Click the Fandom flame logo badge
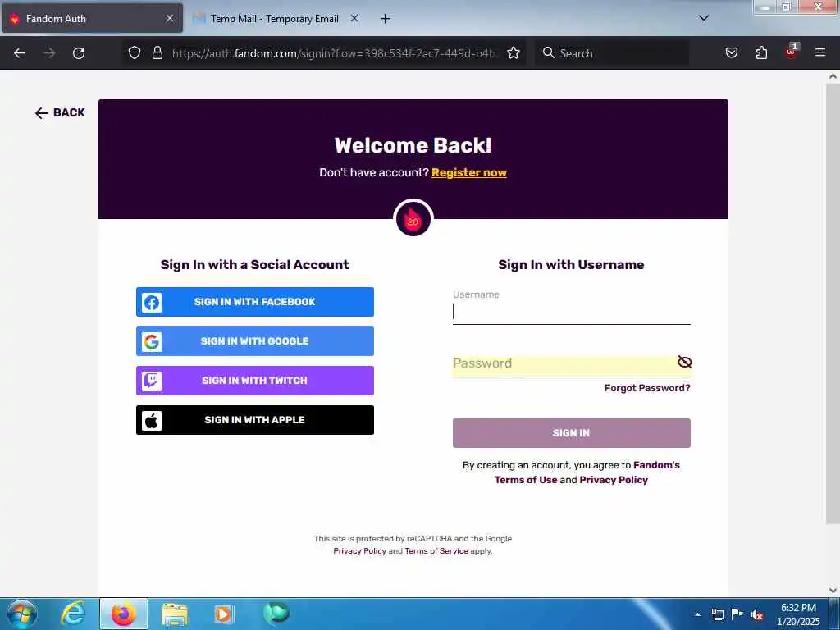 (413, 219)
